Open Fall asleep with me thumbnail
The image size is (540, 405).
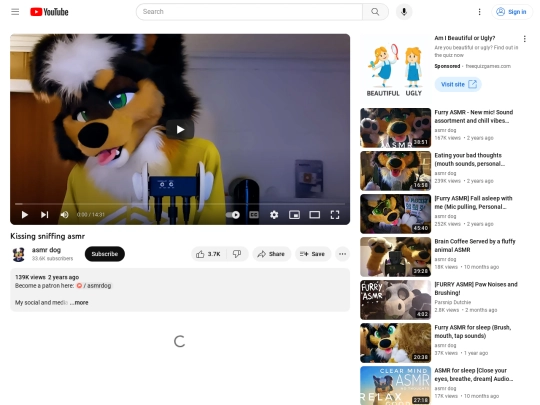tap(395, 214)
